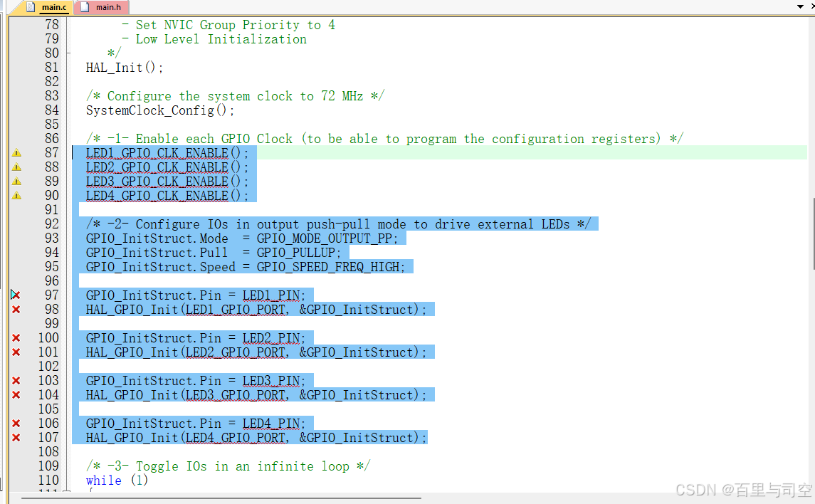Click LED1_GPIO_CLK_ENABLE(); on line 87
The width and height of the screenshot is (815, 504).
pyautogui.click(x=167, y=153)
